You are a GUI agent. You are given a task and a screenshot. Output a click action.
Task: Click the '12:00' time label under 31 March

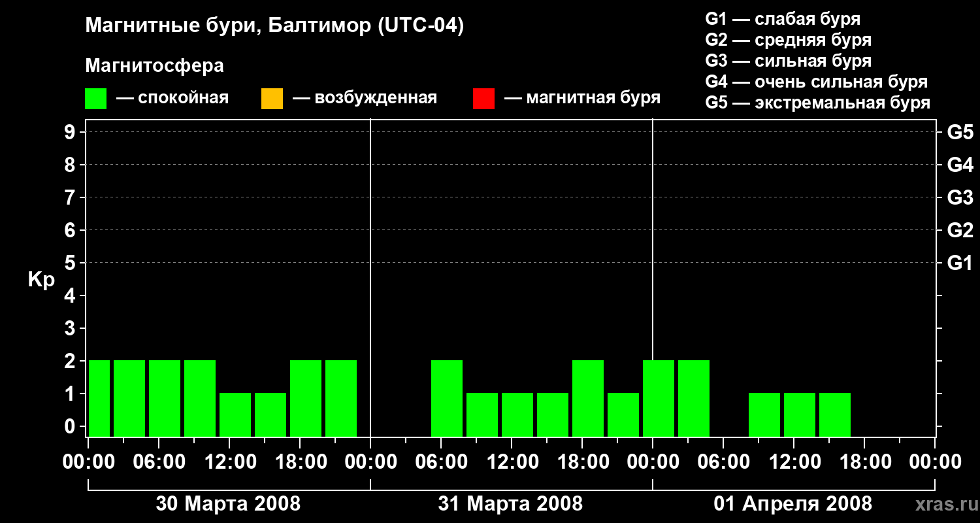point(512,462)
